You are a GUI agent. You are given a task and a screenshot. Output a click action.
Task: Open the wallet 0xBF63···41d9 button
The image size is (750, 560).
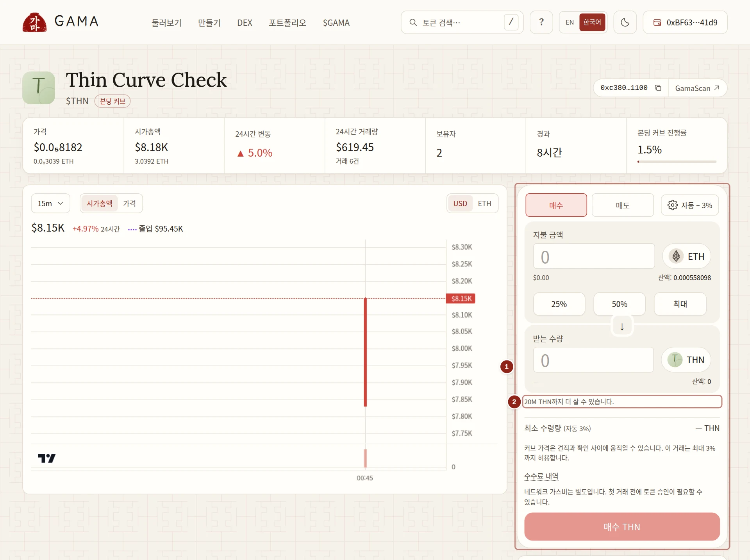(685, 22)
